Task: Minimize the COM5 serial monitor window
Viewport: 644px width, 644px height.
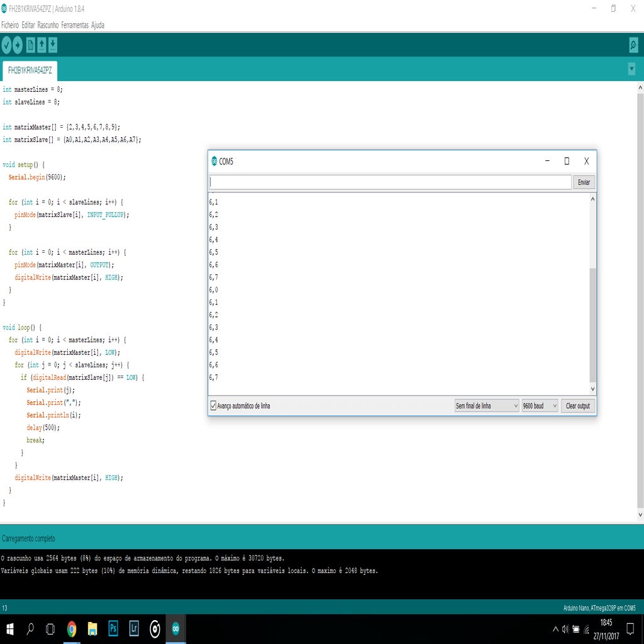Action: click(x=547, y=161)
